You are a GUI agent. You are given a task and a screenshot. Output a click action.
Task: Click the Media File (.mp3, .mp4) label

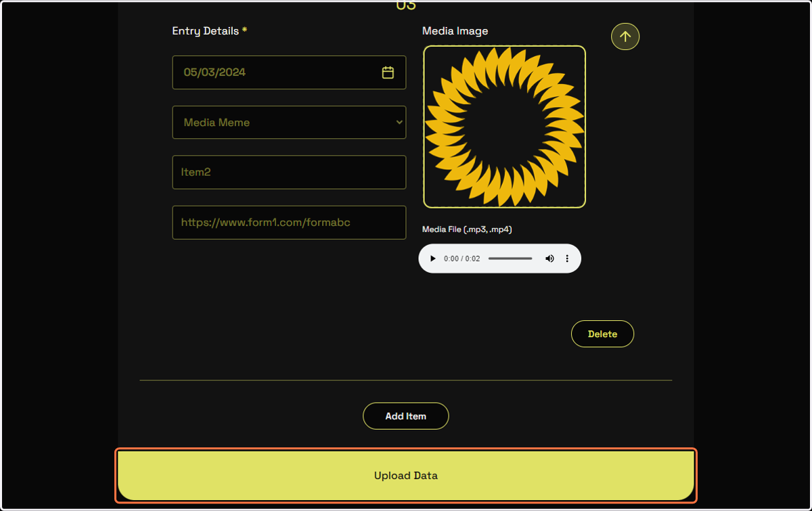(467, 229)
